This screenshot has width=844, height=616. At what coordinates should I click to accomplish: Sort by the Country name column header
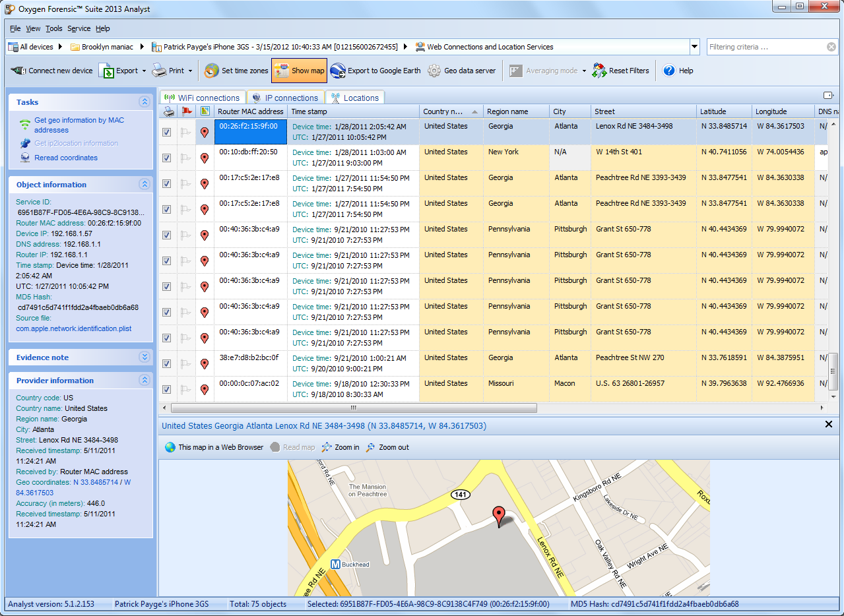click(x=451, y=111)
